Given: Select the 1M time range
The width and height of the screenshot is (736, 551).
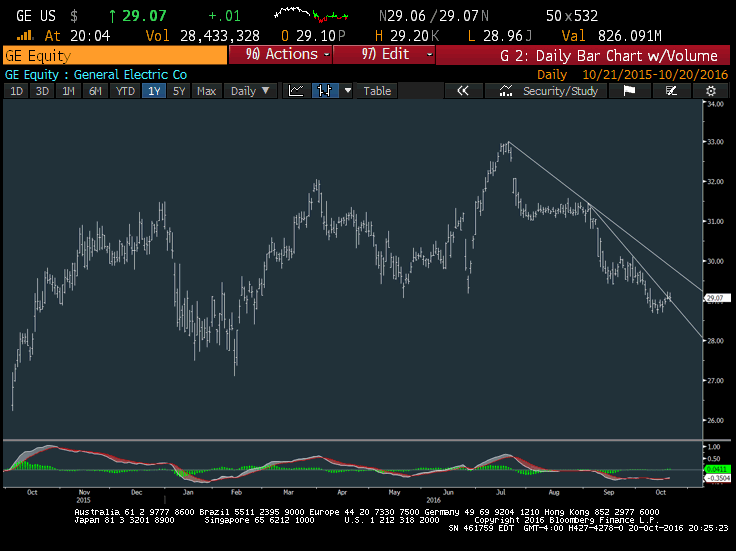Looking at the screenshot, I should pos(69,91).
